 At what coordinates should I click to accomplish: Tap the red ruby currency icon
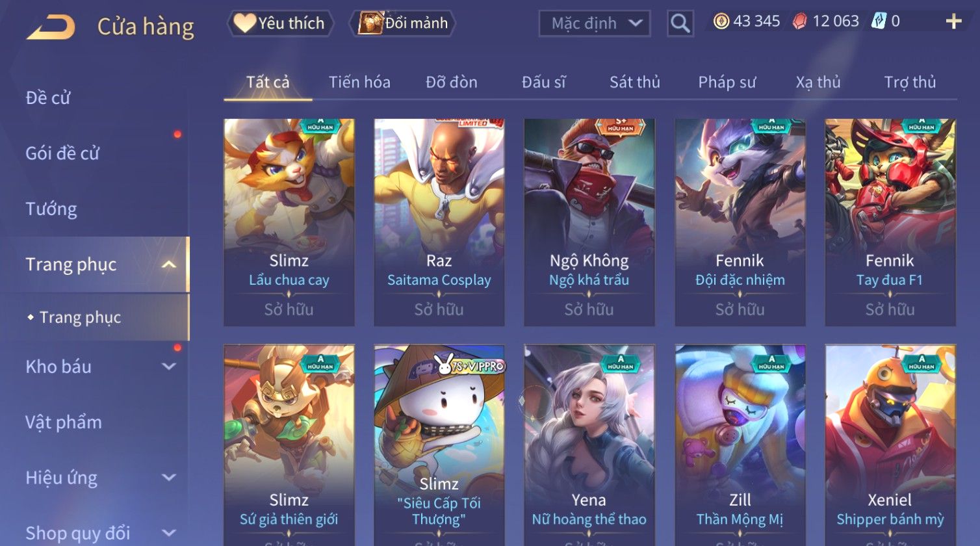coord(799,21)
